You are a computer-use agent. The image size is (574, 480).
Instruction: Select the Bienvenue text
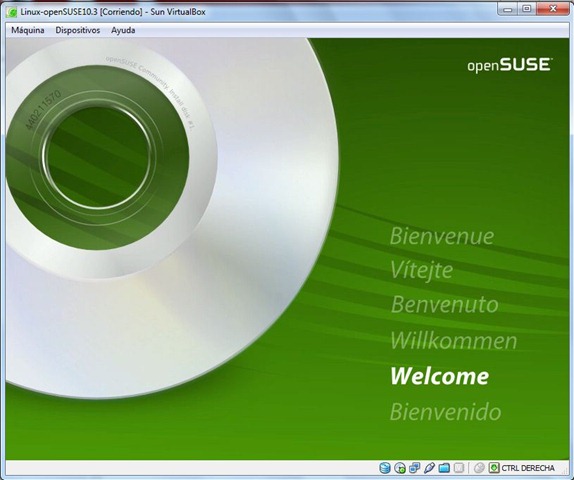[x=442, y=236]
